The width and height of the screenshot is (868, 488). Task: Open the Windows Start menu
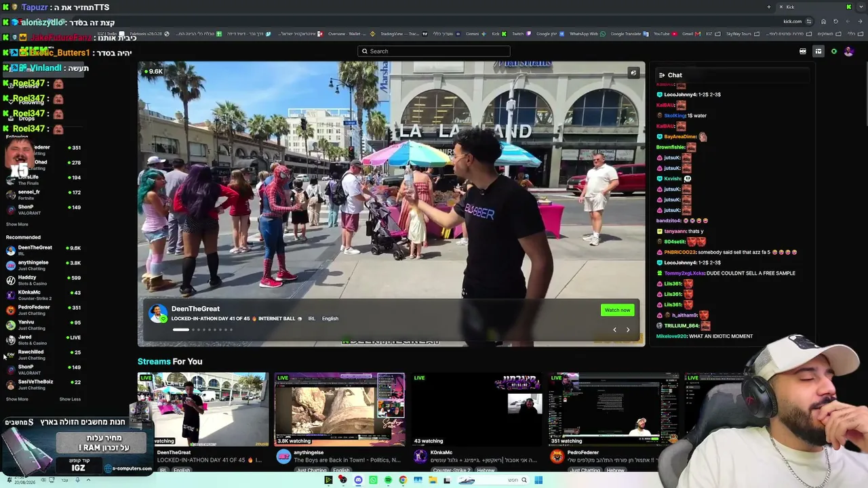(x=538, y=481)
